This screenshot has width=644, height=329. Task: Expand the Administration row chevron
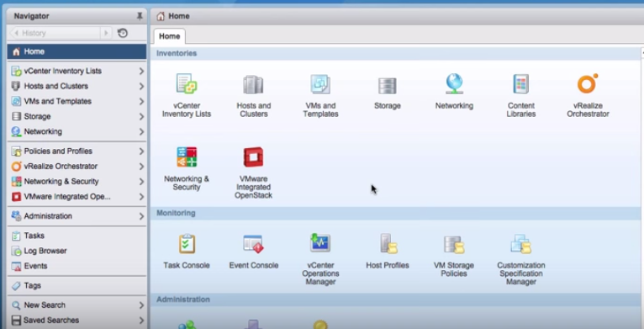(x=141, y=216)
